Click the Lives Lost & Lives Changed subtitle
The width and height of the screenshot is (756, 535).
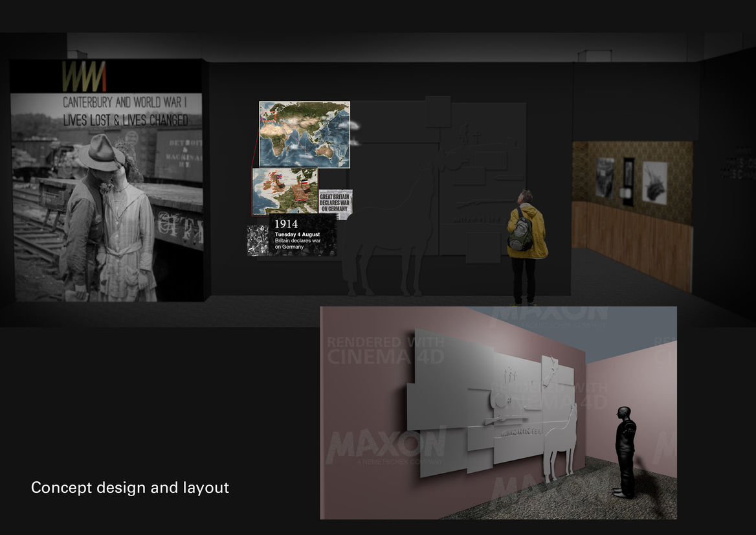pos(125,120)
